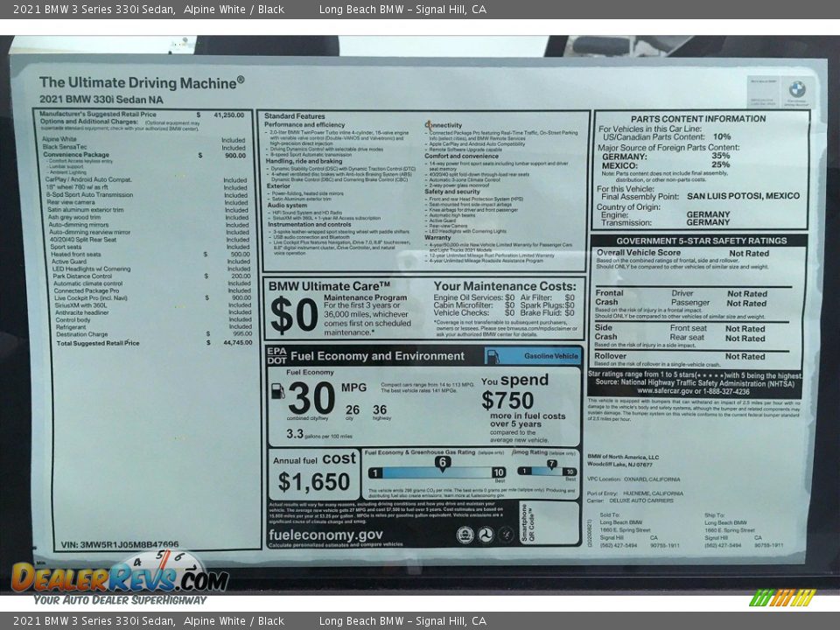Image resolution: width=840 pixels, height=630 pixels.
Task: Click the 'Sold To:' dealer address block
Action: (640, 530)
